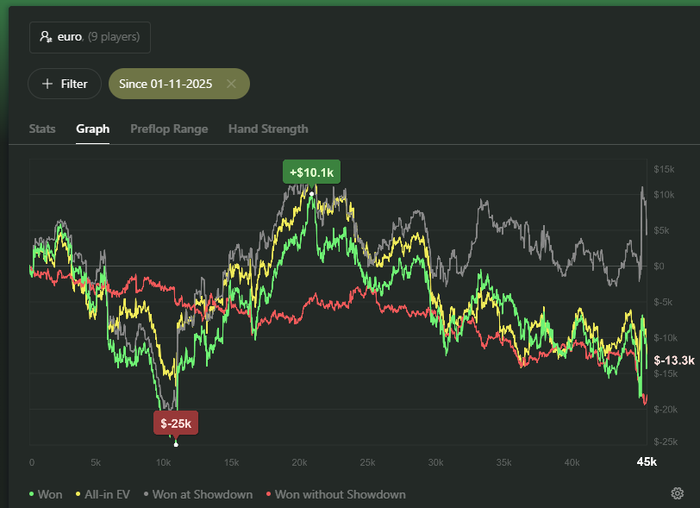Image resolution: width=700 pixels, height=508 pixels.
Task: Click the $-25k lowest point label
Action: tap(177, 424)
